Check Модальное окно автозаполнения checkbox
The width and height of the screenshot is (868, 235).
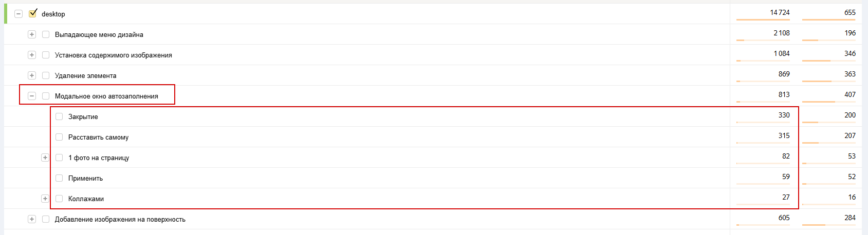tap(46, 96)
